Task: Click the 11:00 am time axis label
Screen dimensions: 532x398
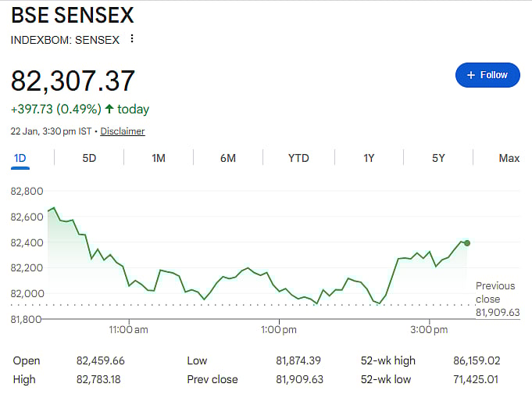Action: (x=130, y=330)
